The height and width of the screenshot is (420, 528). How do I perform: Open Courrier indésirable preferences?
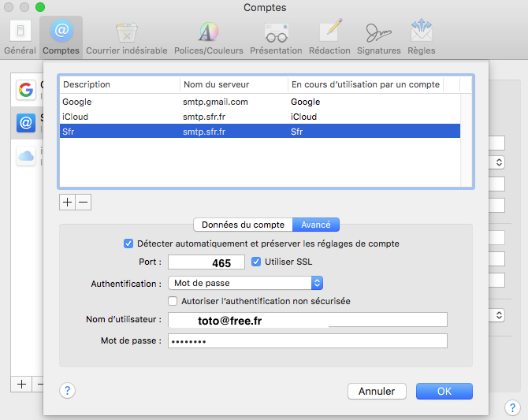[126, 37]
